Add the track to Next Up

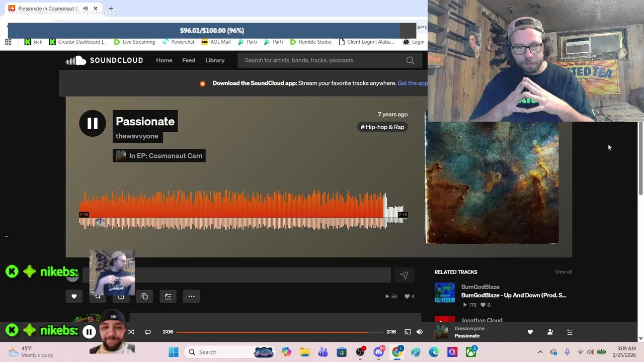point(168,296)
